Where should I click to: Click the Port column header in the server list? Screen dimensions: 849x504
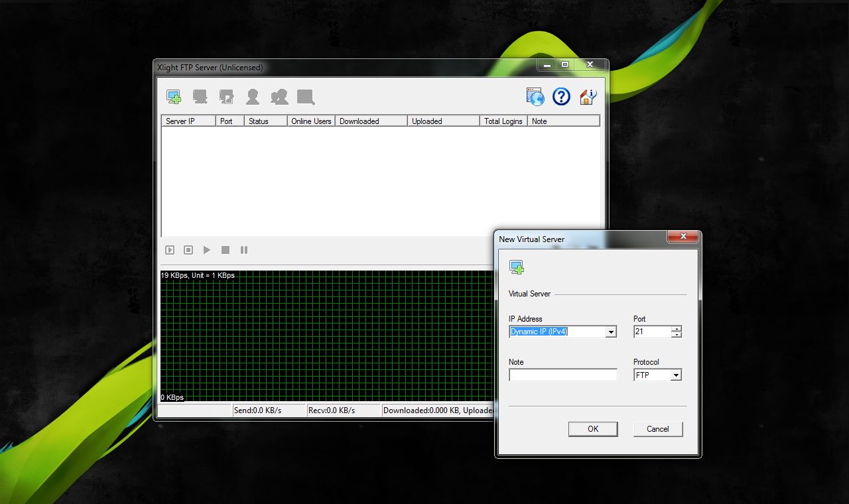(230, 121)
